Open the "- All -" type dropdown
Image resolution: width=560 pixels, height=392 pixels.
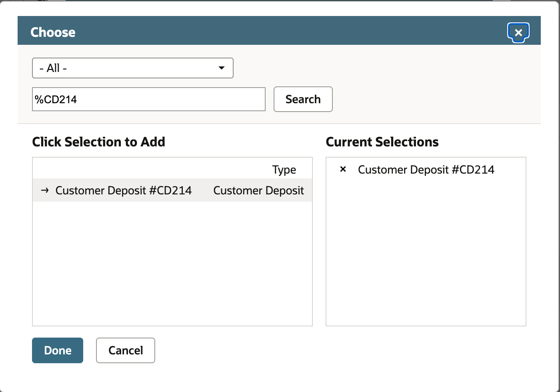(133, 68)
